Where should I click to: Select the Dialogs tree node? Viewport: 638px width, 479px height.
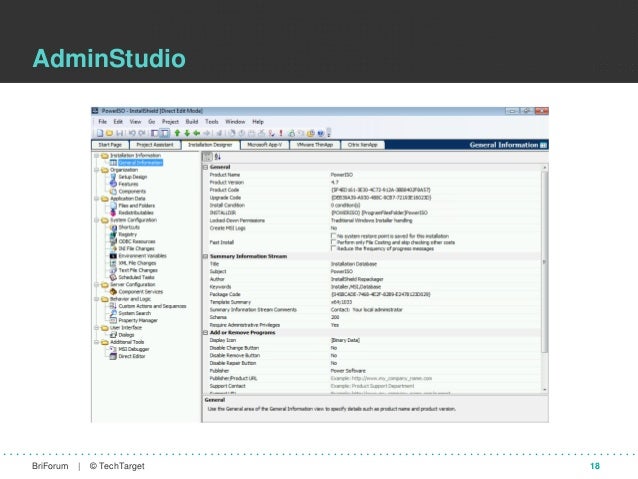pos(126,335)
